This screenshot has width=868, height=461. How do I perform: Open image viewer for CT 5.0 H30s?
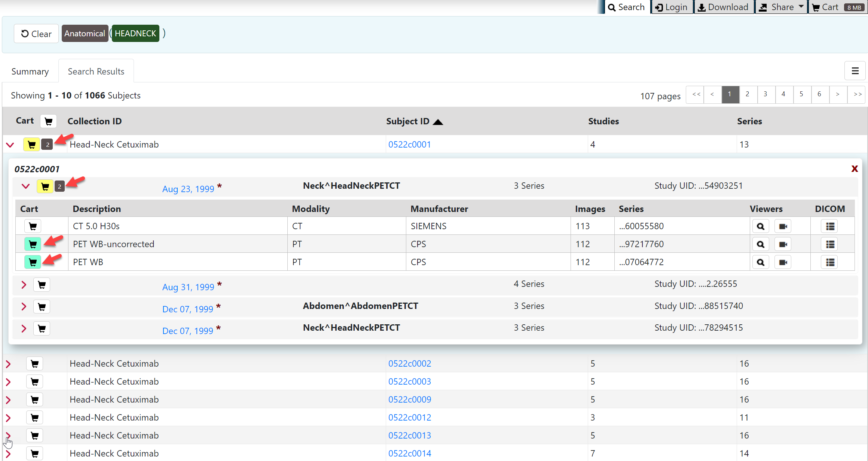pyautogui.click(x=761, y=226)
